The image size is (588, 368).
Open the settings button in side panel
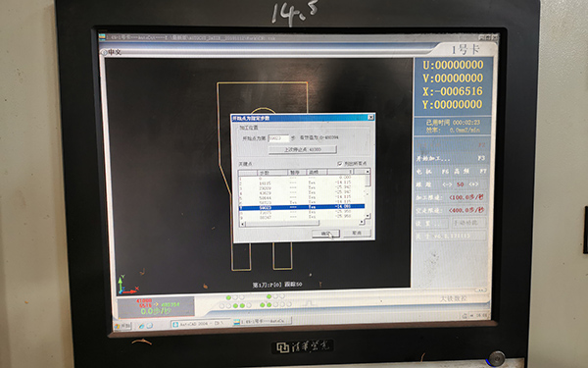point(431,224)
